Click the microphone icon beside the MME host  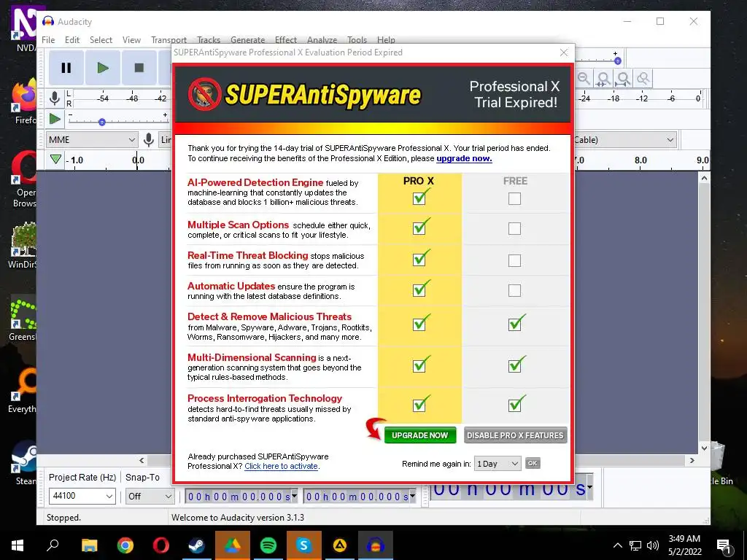149,139
